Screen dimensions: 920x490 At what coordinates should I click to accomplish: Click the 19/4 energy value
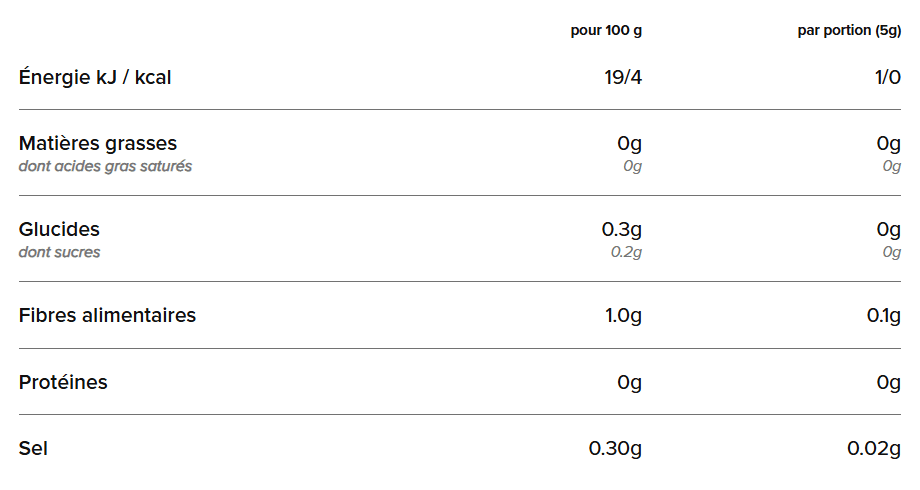623,77
